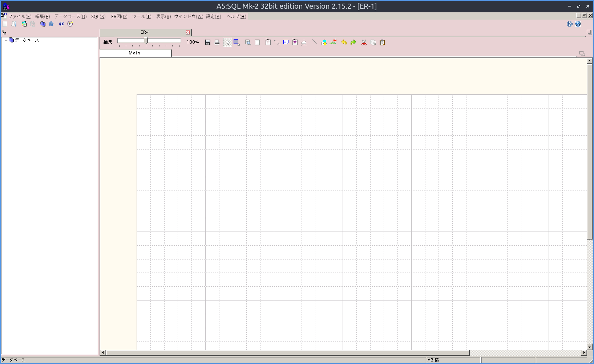Click the open file pages icon
The image size is (594, 364).
click(x=14, y=24)
